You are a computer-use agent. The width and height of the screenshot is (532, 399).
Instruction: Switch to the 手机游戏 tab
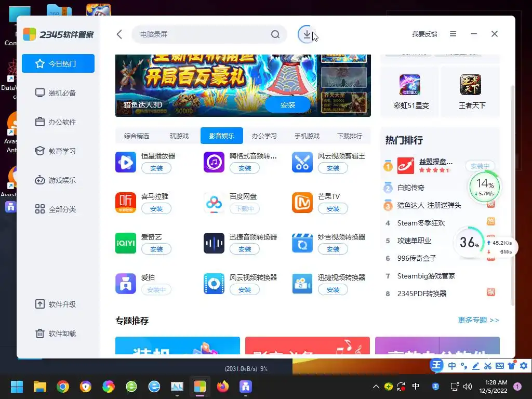307,136
